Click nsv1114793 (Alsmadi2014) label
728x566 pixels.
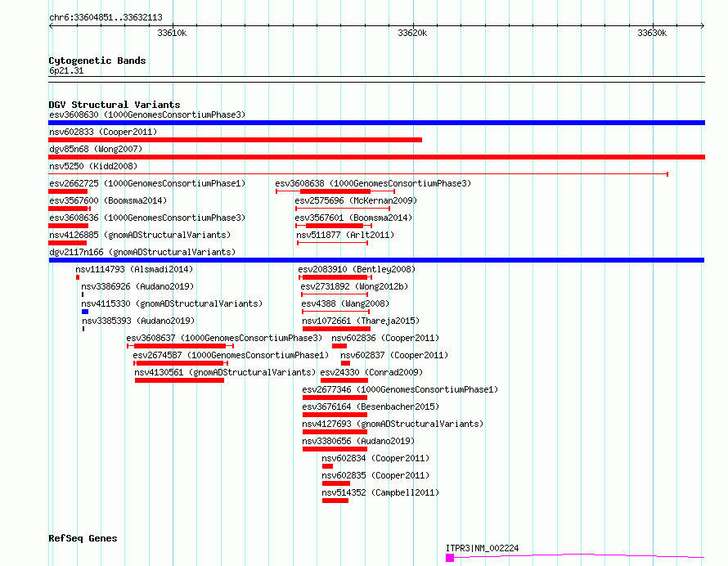pyautogui.click(x=134, y=269)
